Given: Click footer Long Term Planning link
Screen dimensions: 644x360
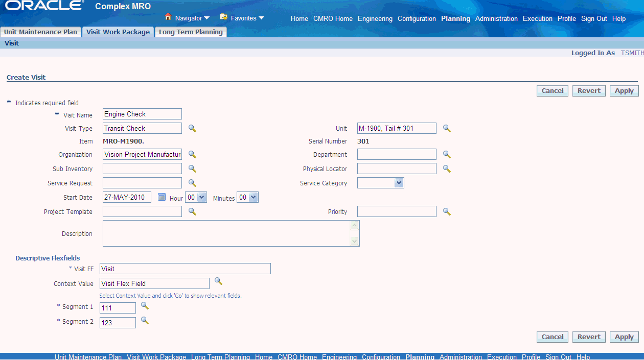Looking at the screenshot, I should [220, 357].
